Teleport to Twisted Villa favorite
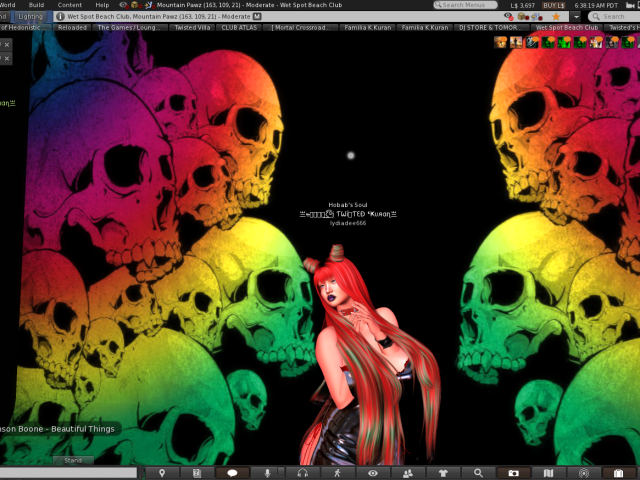640x480 pixels. pos(192,27)
